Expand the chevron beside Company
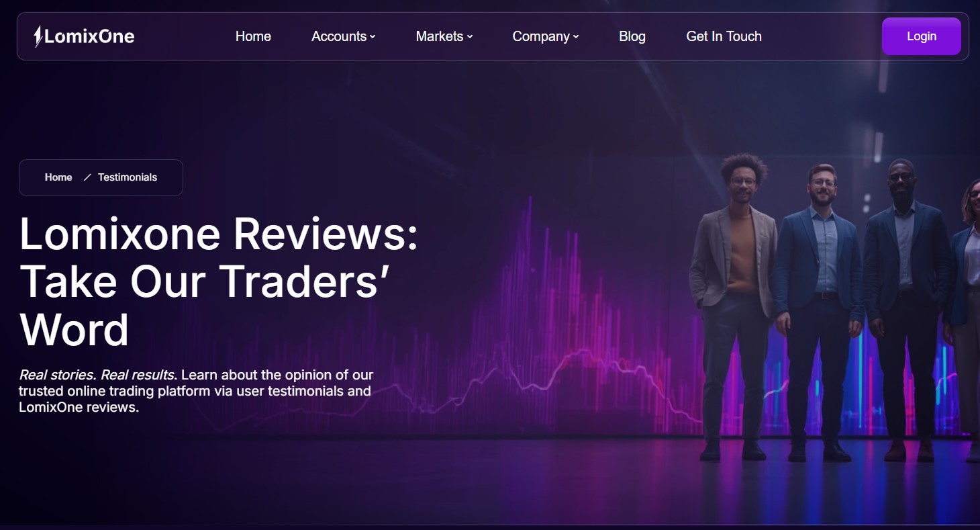Image resolution: width=980 pixels, height=530 pixels. pos(576,37)
